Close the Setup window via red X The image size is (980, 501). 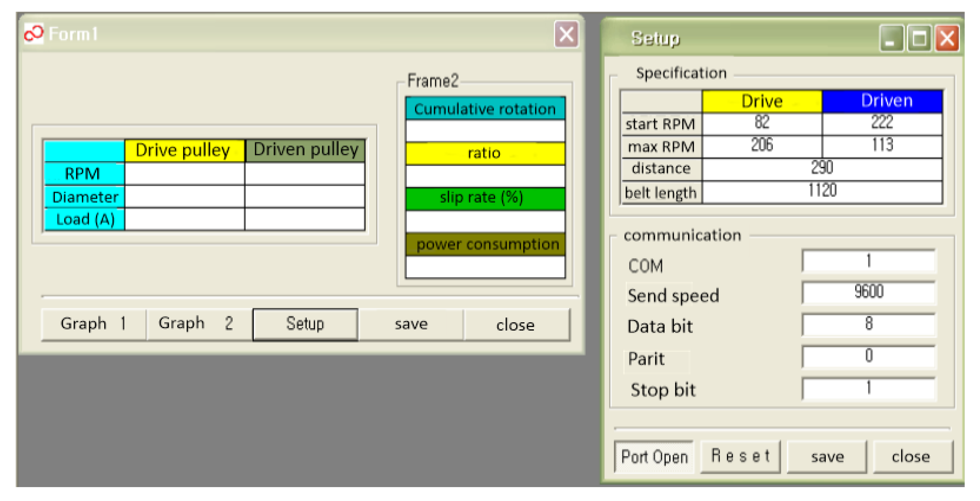point(947,39)
